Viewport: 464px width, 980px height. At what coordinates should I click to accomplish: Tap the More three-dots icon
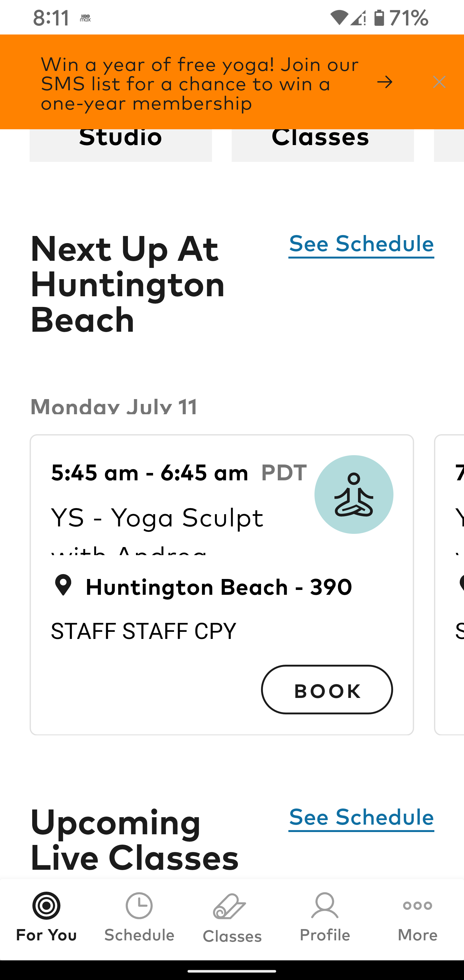pos(417,906)
